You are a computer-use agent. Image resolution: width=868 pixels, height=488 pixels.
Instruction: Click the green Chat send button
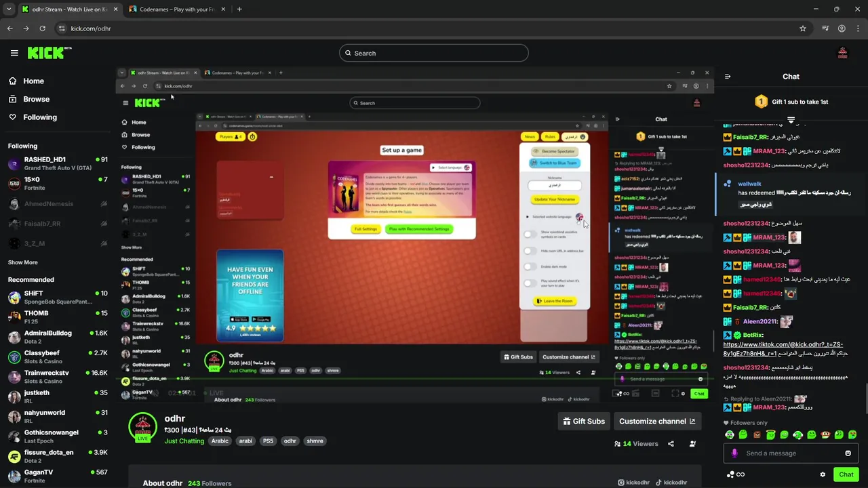tap(846, 474)
